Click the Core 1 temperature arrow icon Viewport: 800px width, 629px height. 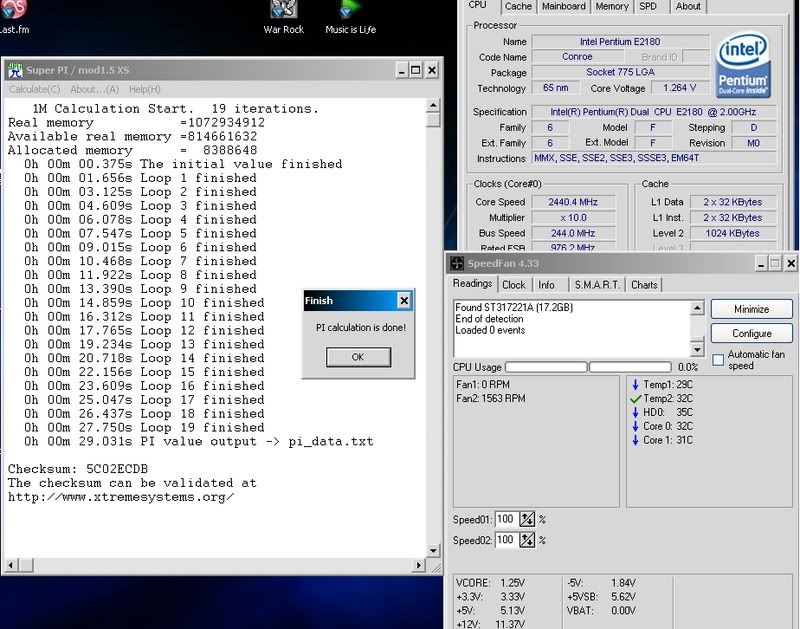tap(635, 440)
